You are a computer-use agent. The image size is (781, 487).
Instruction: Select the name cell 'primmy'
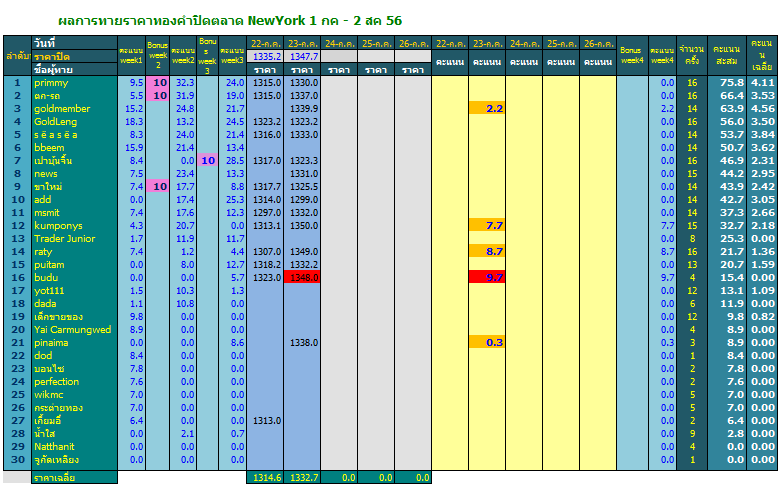[74, 83]
